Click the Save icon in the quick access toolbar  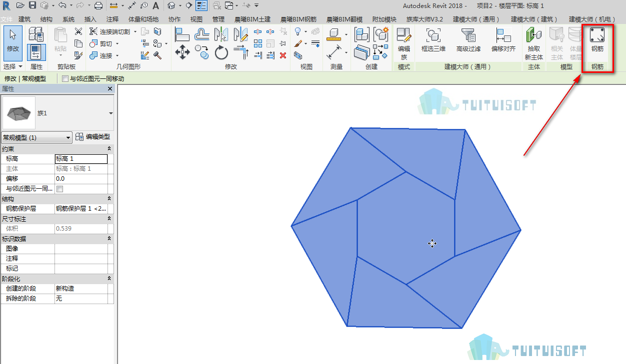pos(32,5)
